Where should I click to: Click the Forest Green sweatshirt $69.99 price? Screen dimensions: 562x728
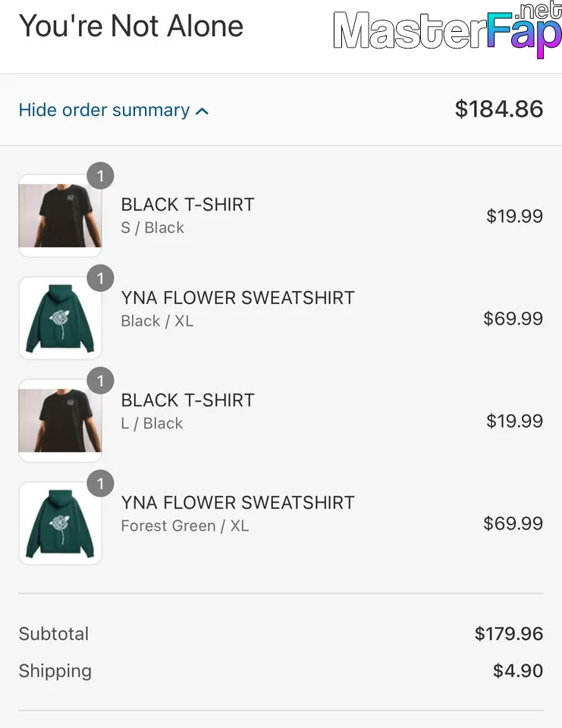coord(513,523)
